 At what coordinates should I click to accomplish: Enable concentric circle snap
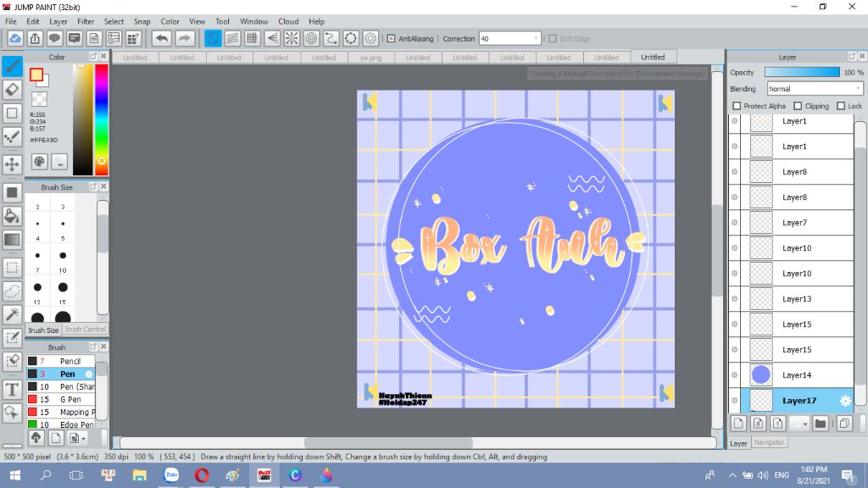point(312,38)
